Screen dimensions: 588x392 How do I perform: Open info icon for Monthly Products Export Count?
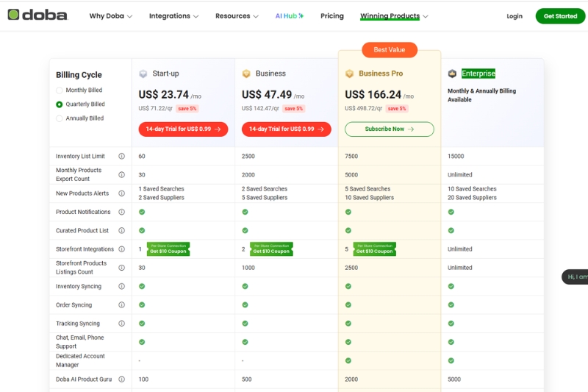click(x=121, y=175)
